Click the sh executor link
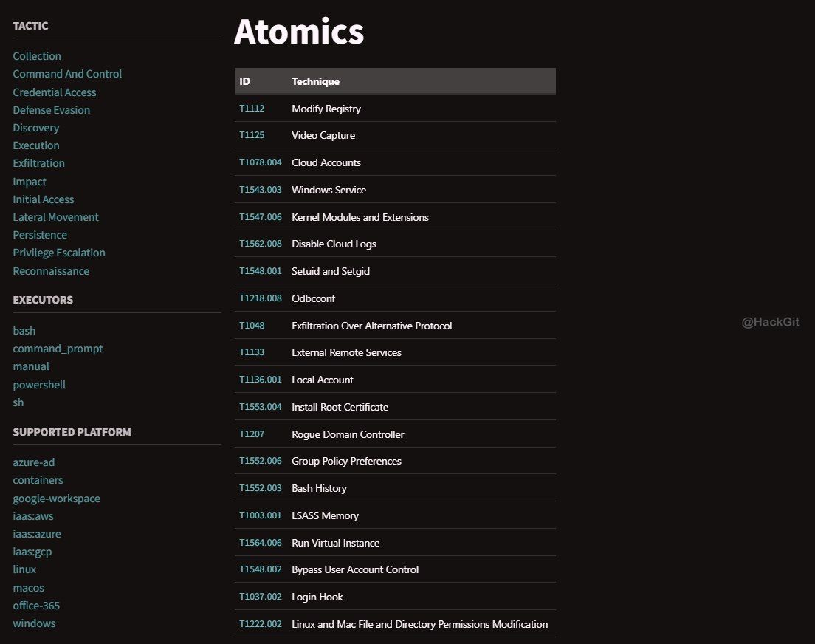The width and height of the screenshot is (815, 644). 18,402
